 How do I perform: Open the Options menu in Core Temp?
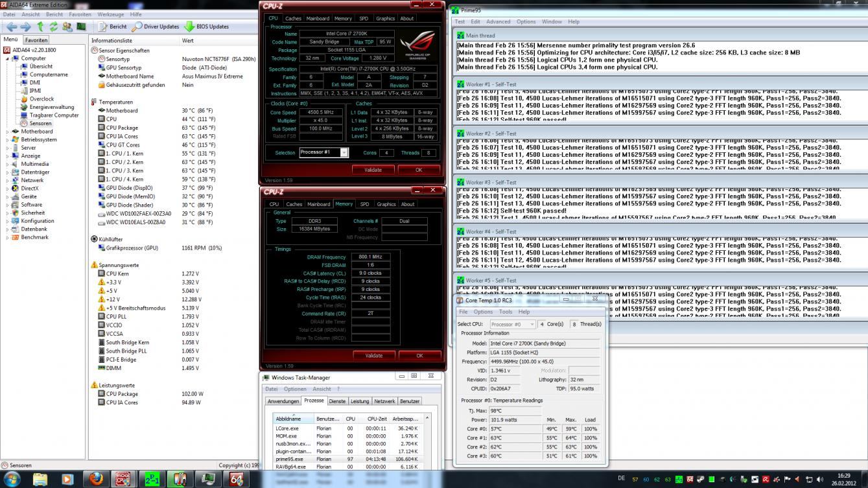click(483, 312)
